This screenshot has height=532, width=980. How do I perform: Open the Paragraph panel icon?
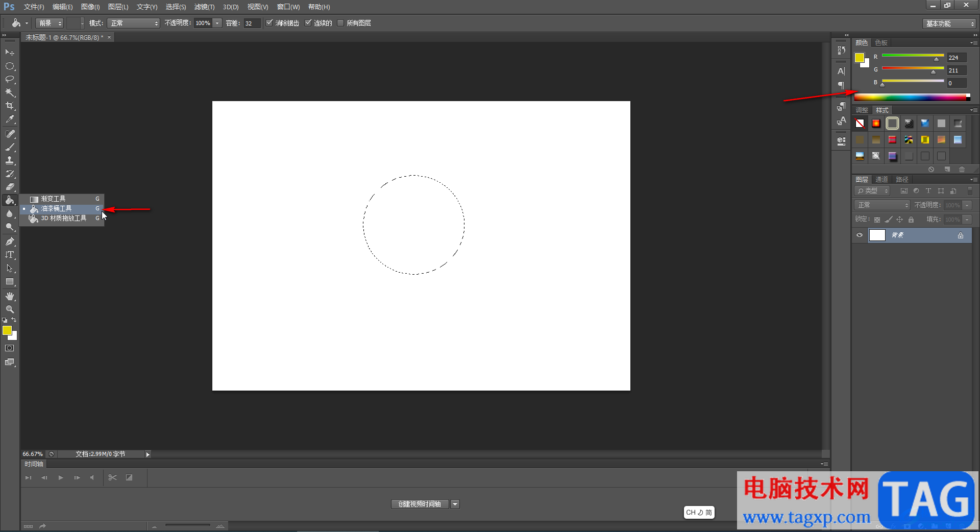pyautogui.click(x=841, y=85)
